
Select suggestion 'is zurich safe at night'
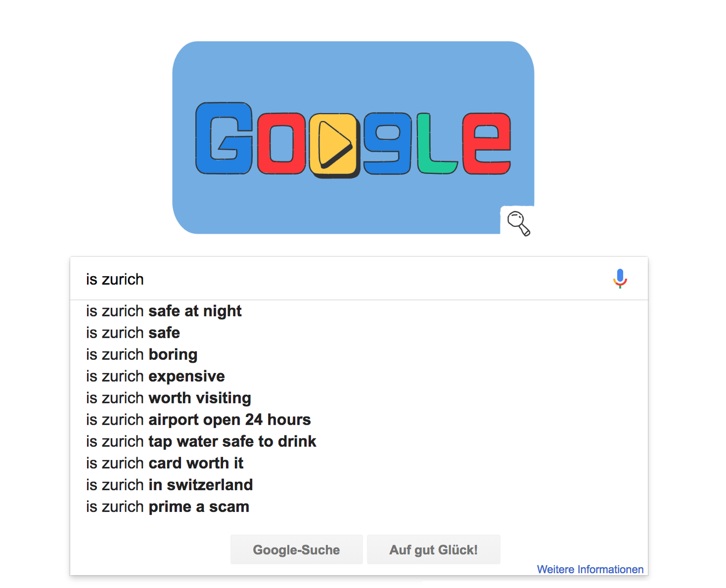(x=164, y=311)
